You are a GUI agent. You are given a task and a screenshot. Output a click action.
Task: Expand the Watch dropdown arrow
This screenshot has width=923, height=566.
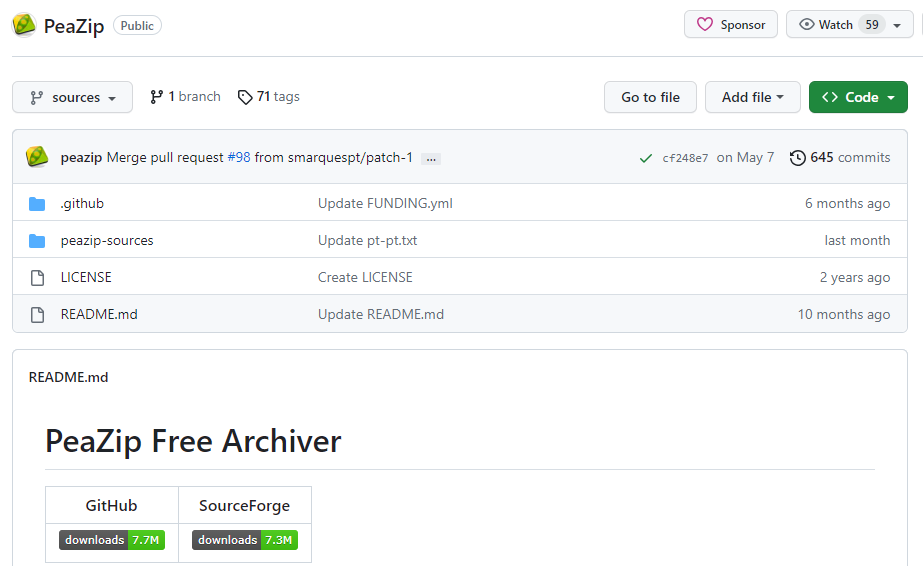897,25
